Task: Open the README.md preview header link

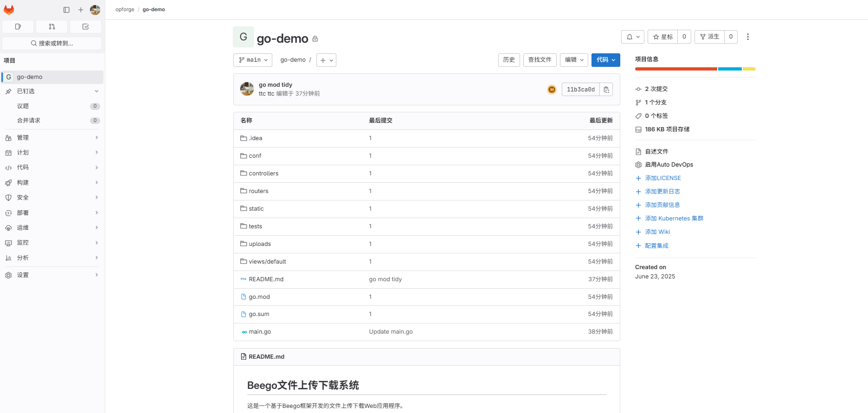Action: click(266, 357)
